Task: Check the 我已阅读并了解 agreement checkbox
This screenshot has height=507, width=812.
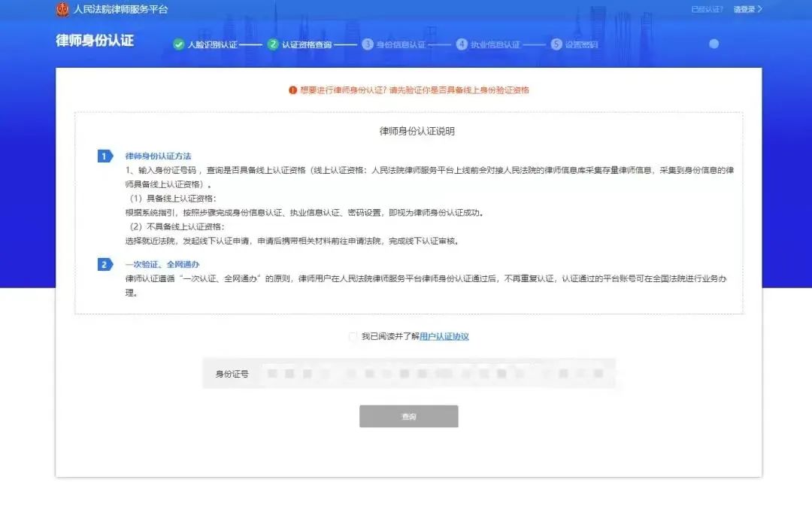Action: click(x=353, y=337)
